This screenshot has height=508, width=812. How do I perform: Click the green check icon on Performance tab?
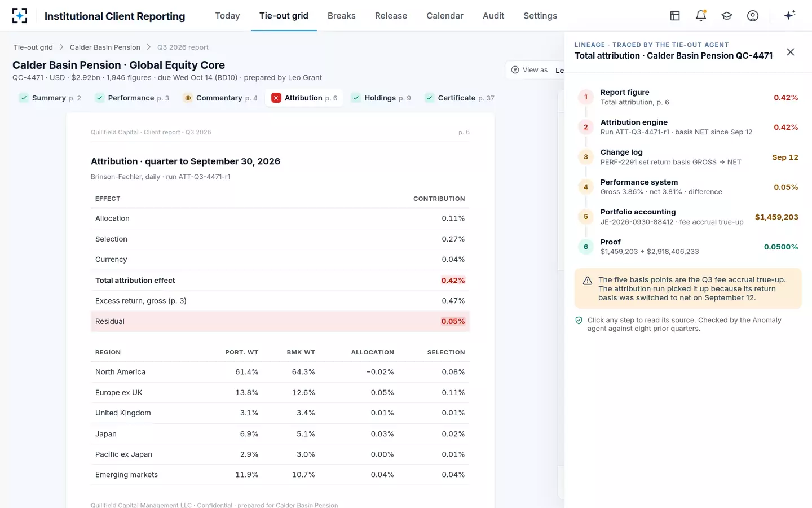[x=99, y=98]
